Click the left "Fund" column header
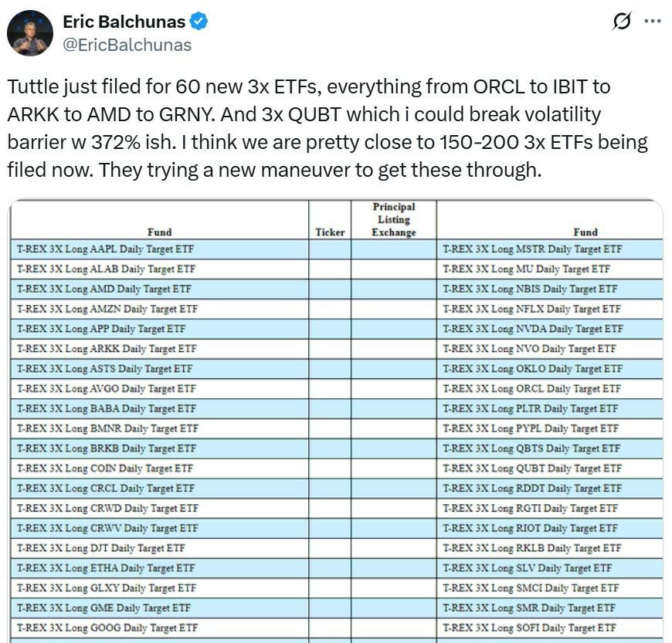 point(159,232)
